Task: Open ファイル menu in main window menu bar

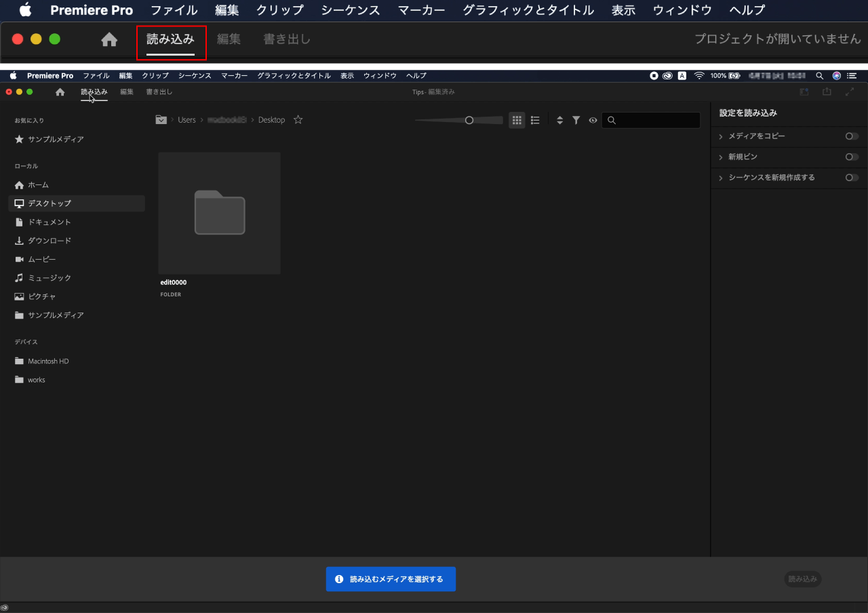Action: [96, 76]
